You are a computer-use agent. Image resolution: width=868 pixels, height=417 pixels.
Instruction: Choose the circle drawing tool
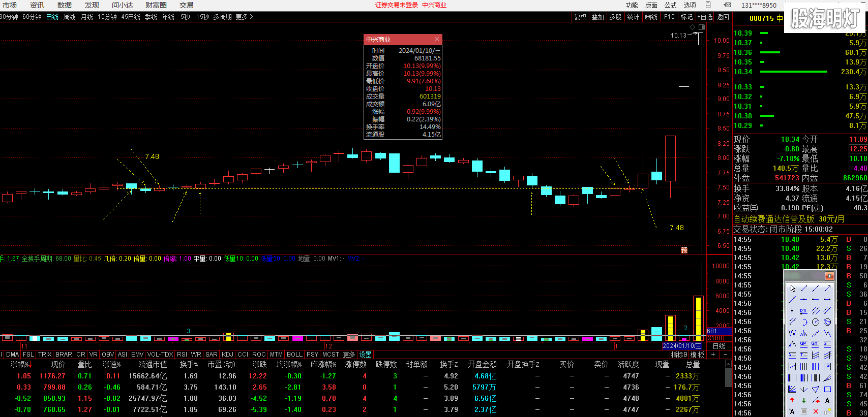pyautogui.click(x=816, y=322)
